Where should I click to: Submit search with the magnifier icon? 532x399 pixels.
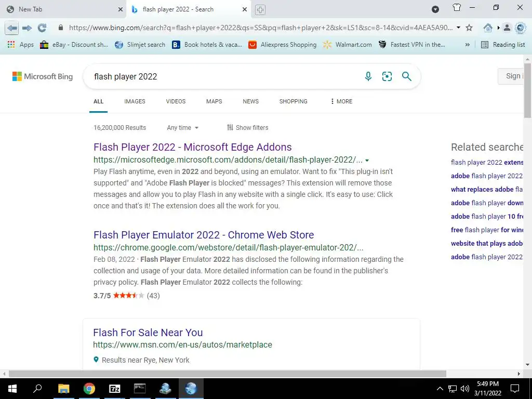point(406,76)
